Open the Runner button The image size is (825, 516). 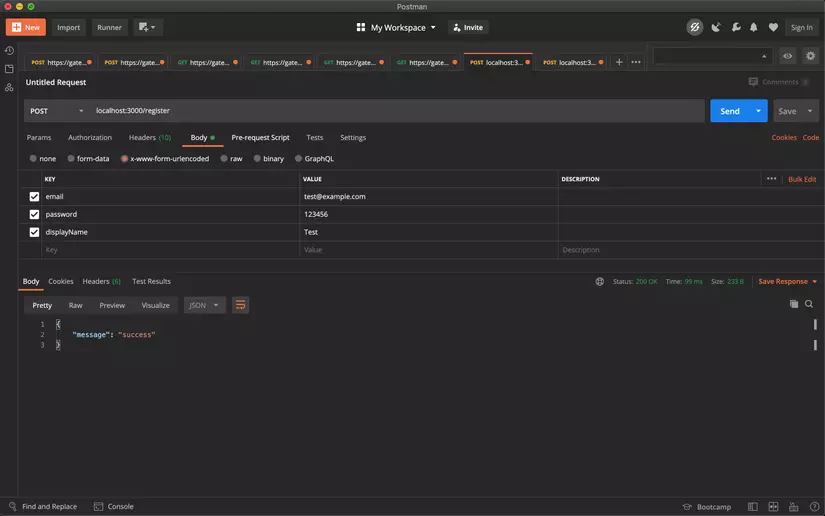[109, 27]
